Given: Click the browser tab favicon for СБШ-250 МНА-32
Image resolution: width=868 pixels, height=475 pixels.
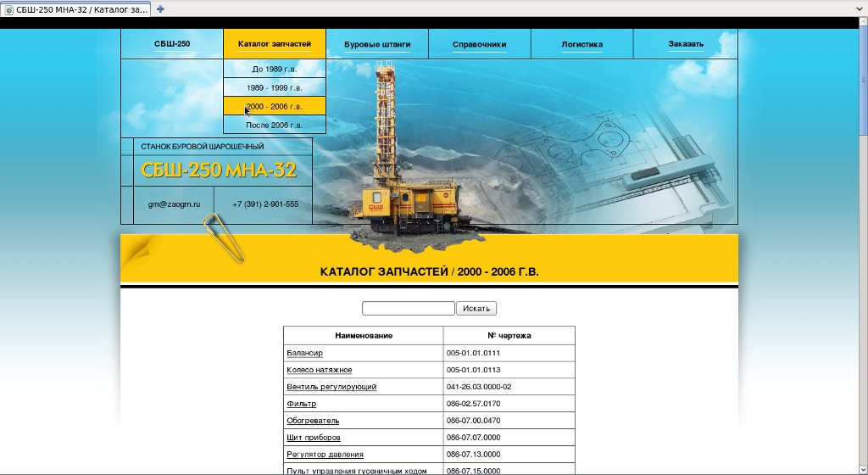Looking at the screenshot, I should tap(8, 9).
